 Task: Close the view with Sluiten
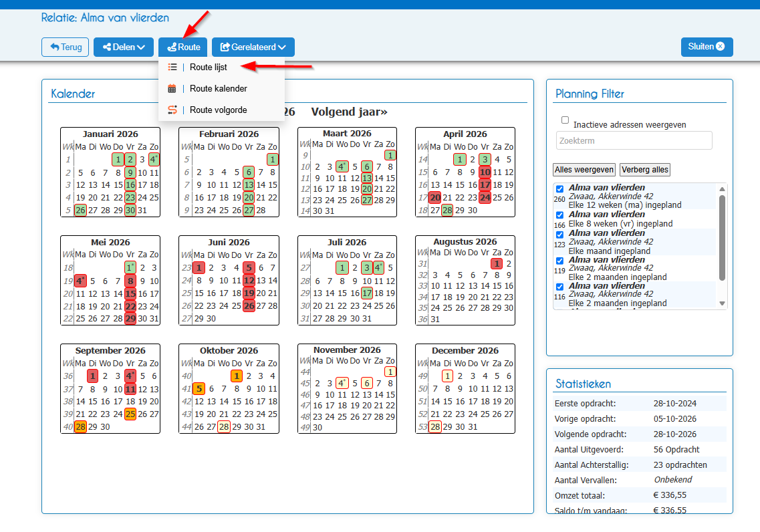click(707, 47)
